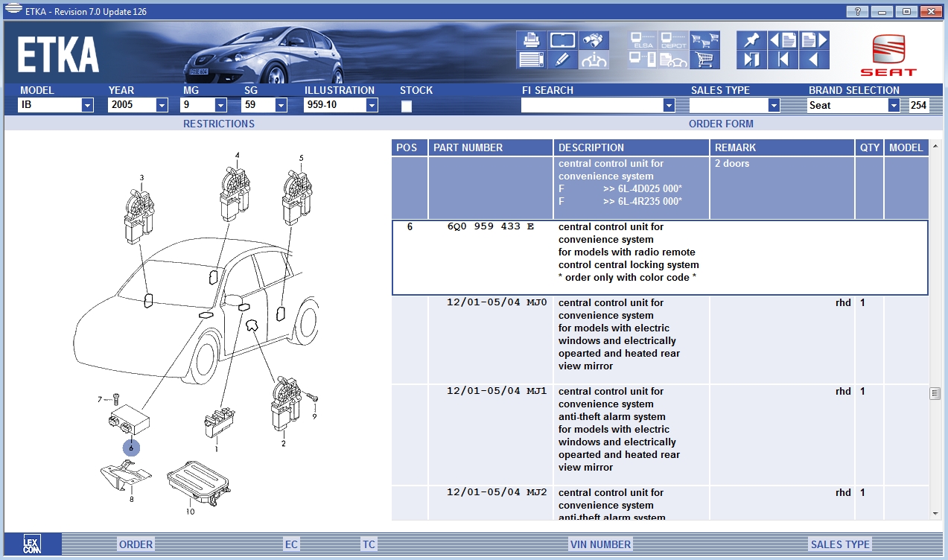The width and height of the screenshot is (948, 560).
Task: Click the printer icon in the toolbar
Action: click(531, 40)
